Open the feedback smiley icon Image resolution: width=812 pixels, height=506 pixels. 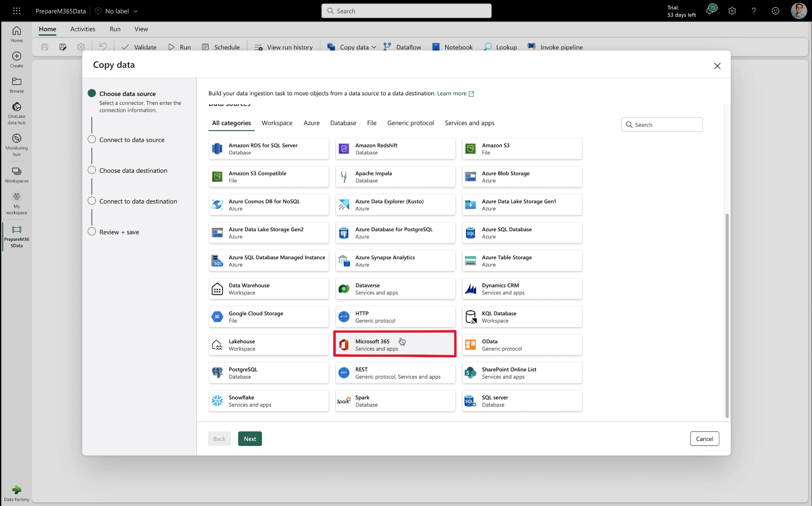(x=776, y=11)
